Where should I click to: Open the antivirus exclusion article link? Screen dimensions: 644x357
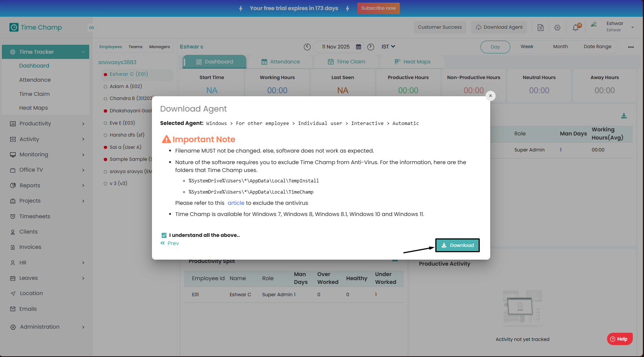point(236,203)
